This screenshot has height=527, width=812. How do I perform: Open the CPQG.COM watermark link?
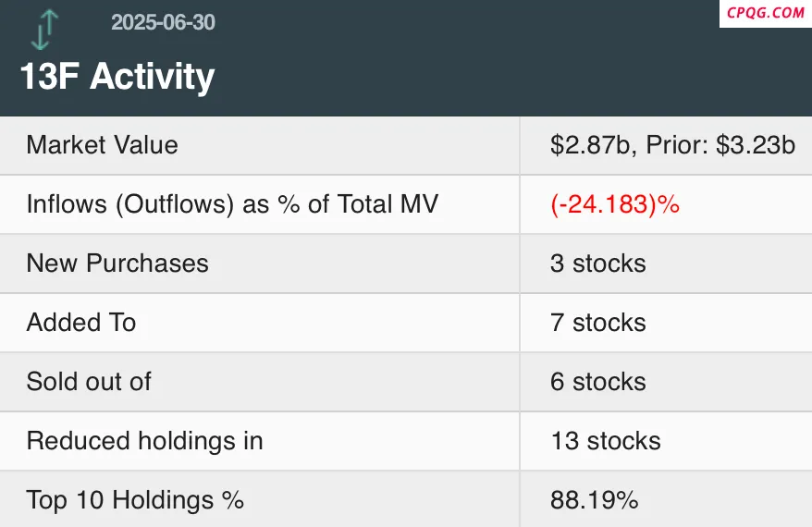click(765, 13)
